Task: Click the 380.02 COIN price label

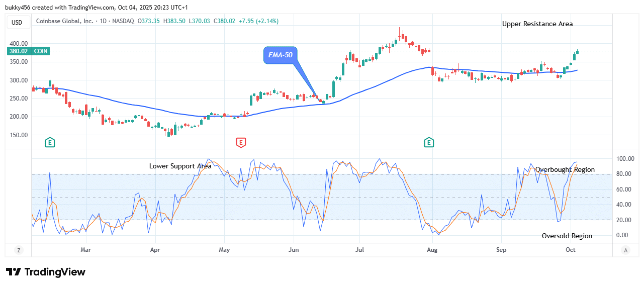Action: 28,51
